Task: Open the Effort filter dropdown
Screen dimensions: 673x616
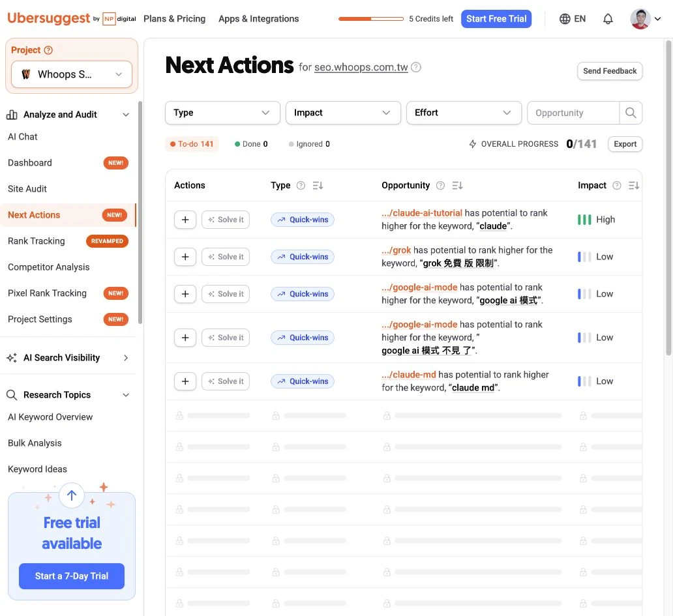Action: pos(464,113)
